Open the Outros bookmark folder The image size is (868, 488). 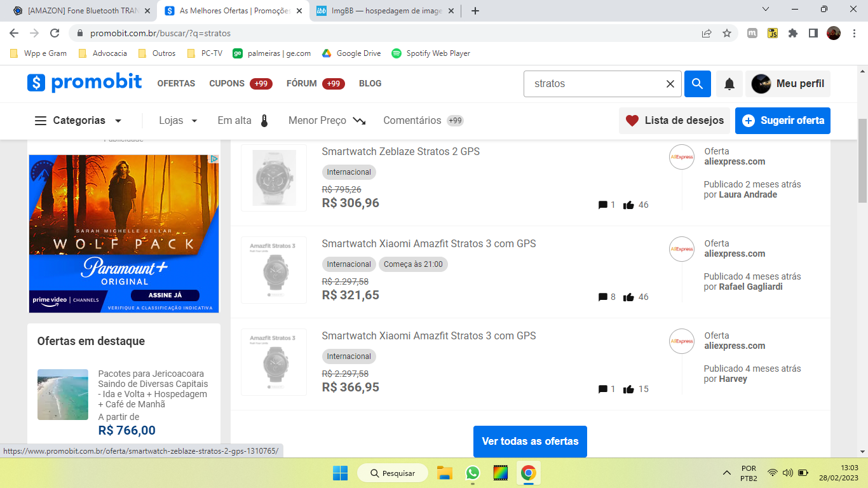point(157,53)
